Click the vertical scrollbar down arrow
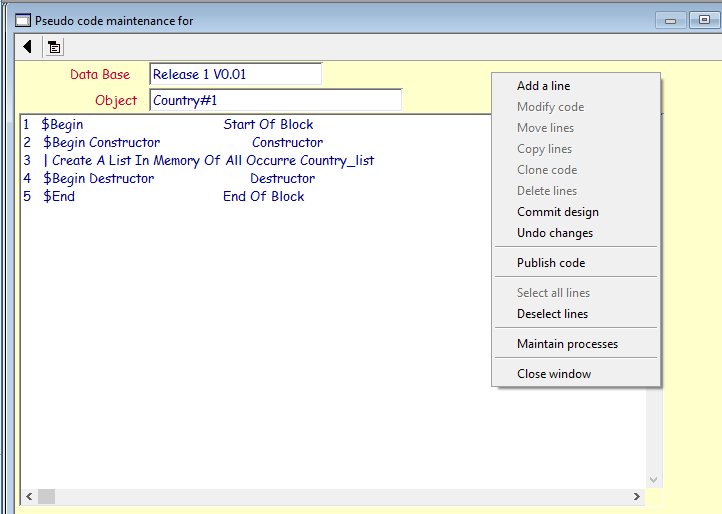 (x=654, y=480)
